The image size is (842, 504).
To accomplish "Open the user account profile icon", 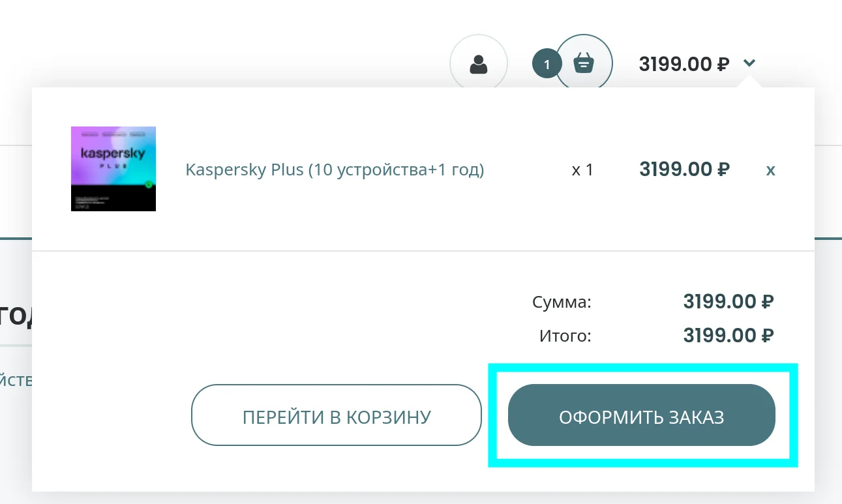I will coord(479,64).
